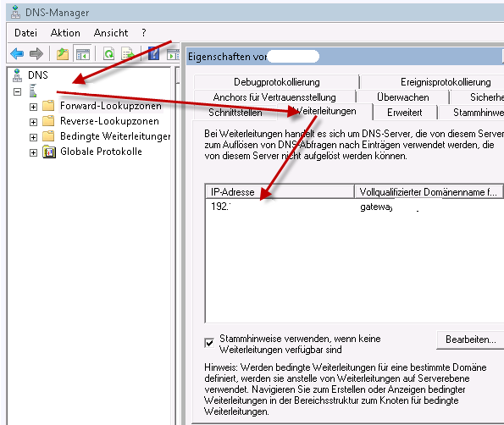Expand the Bedingte Weiterleitungen tree node
Viewport: 504px width, 425px height.
tap(33, 137)
